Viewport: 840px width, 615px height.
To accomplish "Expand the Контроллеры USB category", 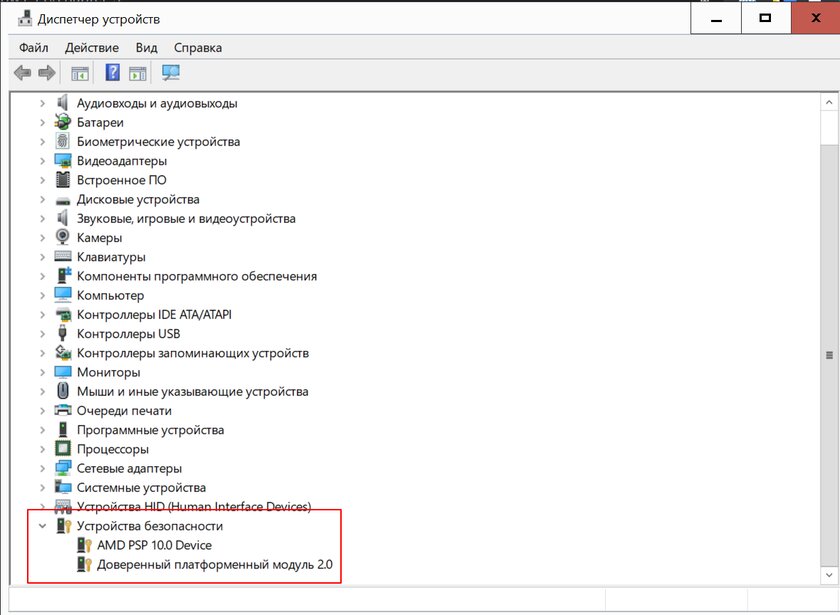I will pos(41,333).
